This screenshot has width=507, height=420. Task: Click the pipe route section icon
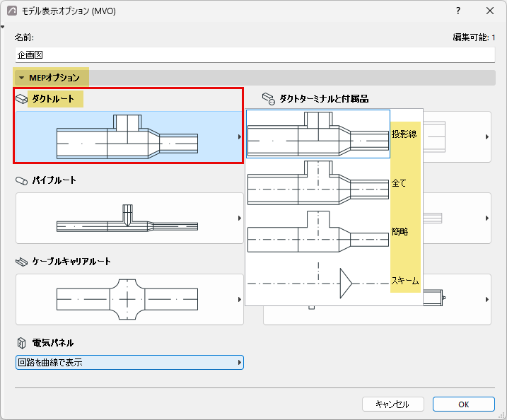click(22, 181)
